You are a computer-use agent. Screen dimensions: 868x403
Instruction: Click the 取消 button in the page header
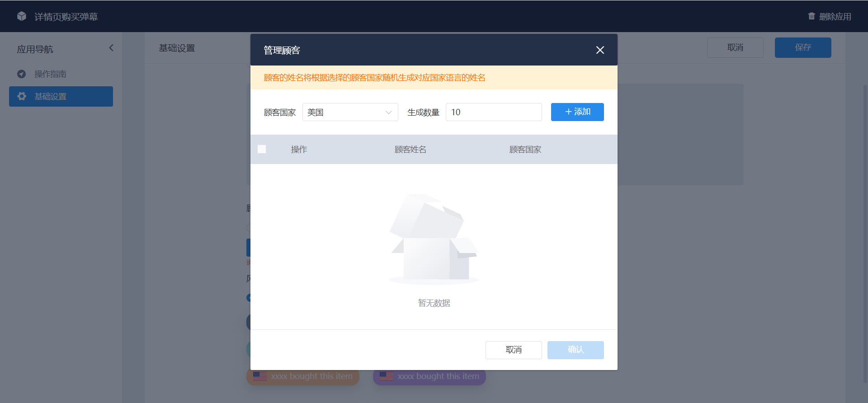click(735, 47)
